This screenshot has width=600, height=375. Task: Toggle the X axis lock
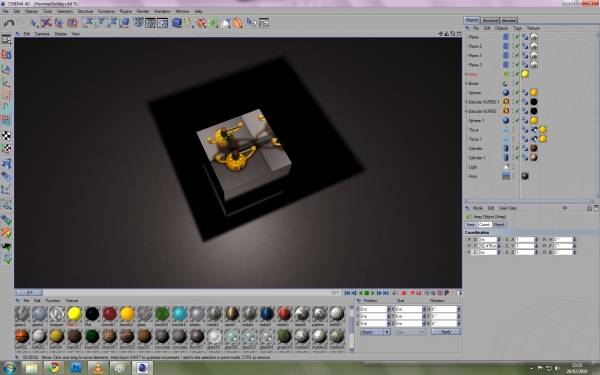[88, 23]
